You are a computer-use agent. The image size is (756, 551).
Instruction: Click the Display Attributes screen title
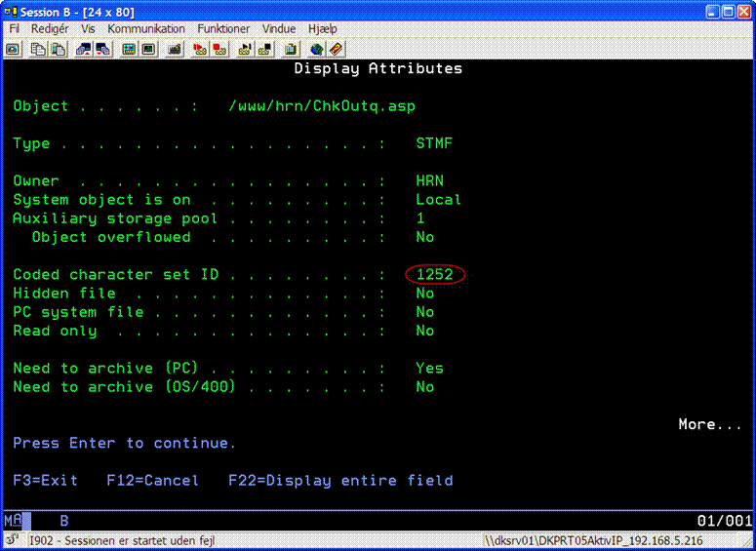click(378, 68)
